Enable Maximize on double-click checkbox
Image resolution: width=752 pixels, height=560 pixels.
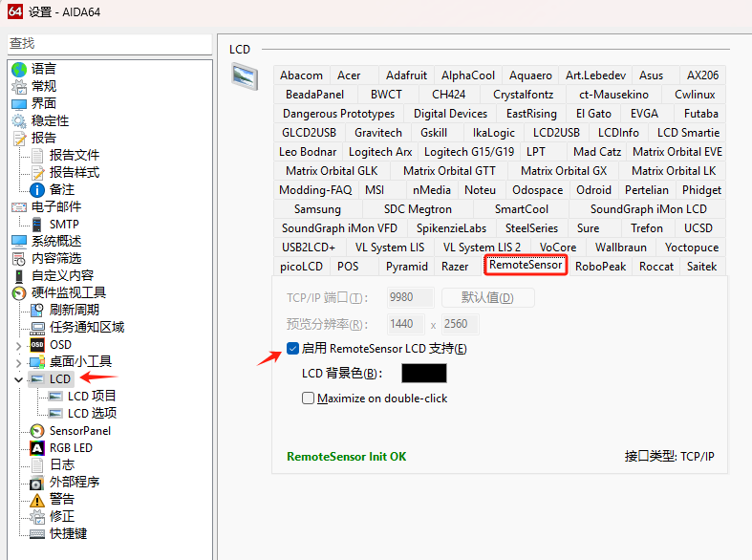(x=308, y=398)
